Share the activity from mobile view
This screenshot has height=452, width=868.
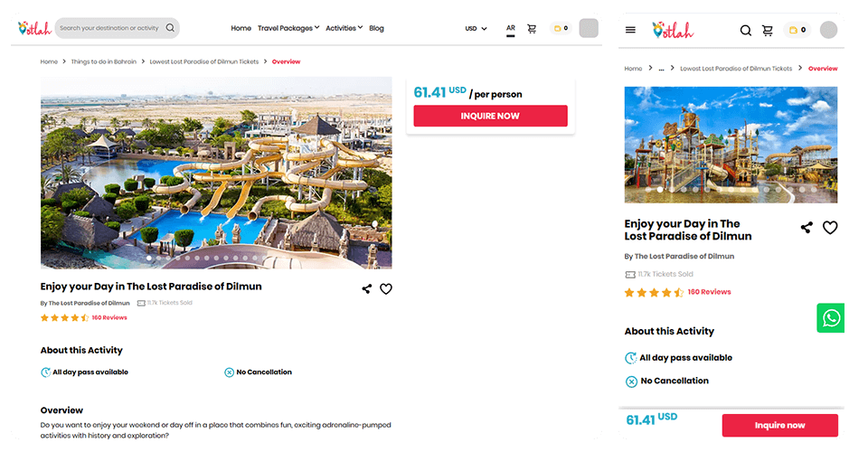[807, 228]
